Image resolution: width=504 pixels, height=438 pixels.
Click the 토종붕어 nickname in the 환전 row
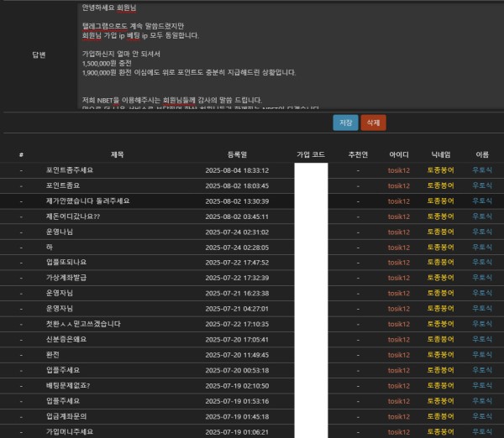[x=440, y=355]
